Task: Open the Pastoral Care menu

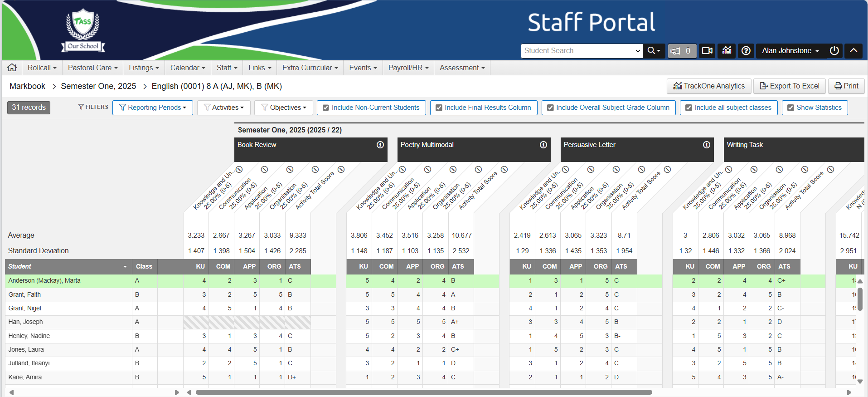Action: pos(92,68)
